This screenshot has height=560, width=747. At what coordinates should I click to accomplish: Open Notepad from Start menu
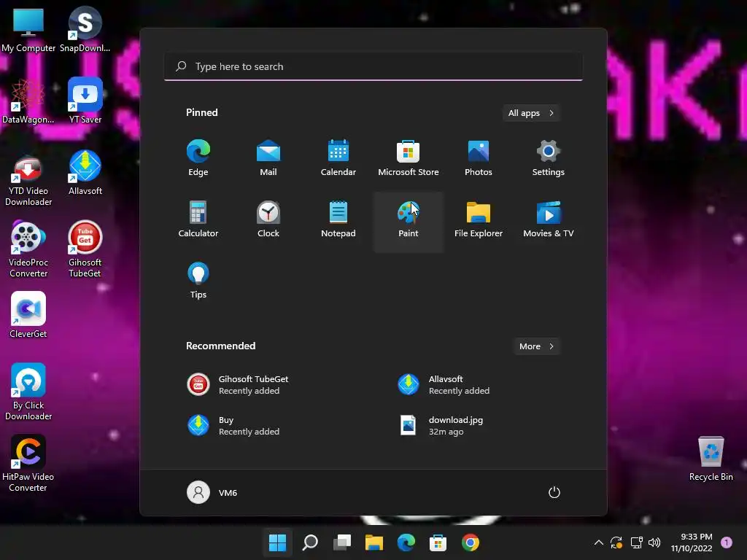(338, 219)
